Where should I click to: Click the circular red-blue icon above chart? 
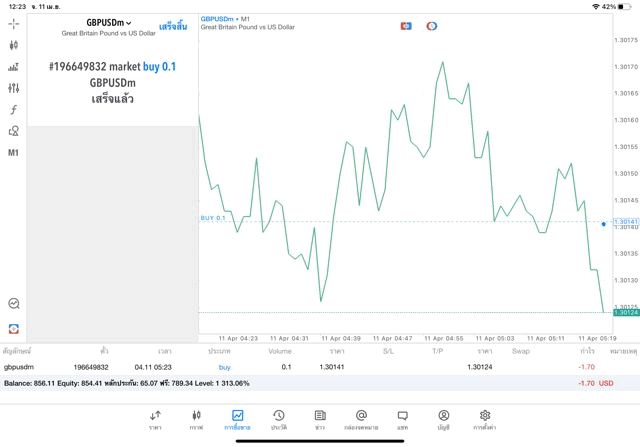[431, 26]
